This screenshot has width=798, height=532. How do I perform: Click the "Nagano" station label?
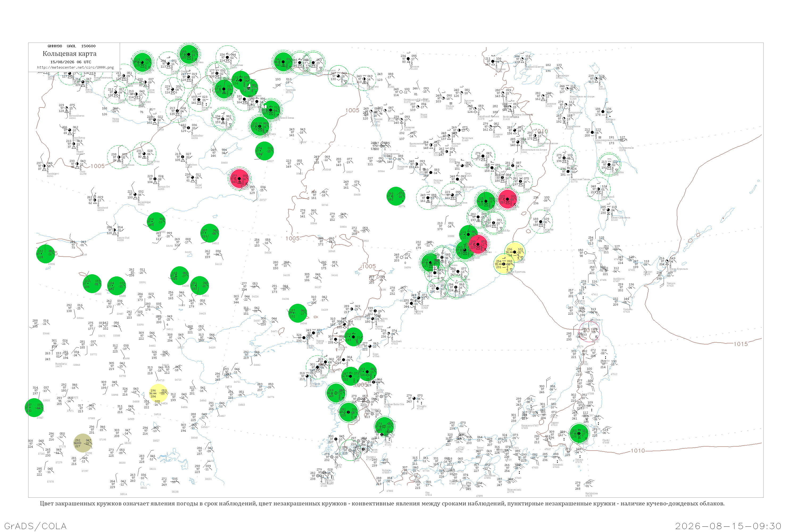[x=554, y=423]
